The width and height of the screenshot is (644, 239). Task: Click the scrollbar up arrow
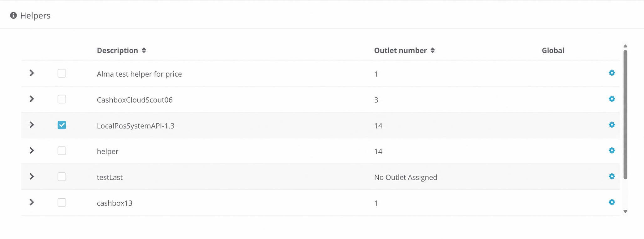click(x=625, y=46)
